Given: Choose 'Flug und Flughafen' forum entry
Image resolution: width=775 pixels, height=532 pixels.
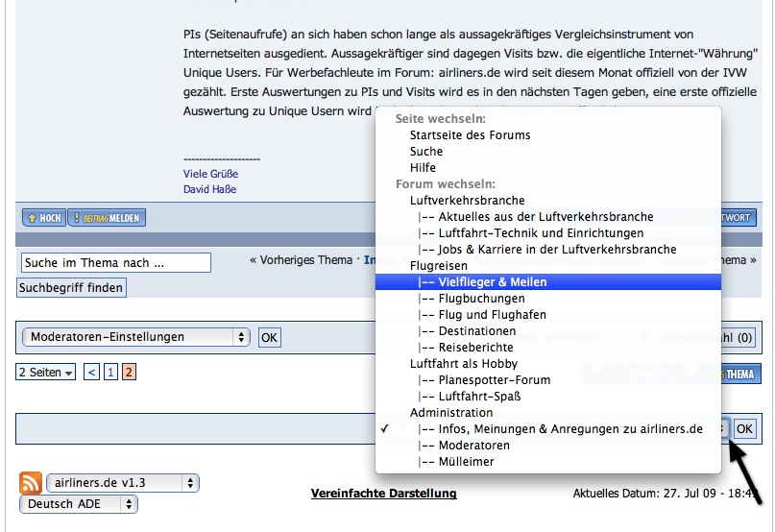Looking at the screenshot, I should click(548, 314).
